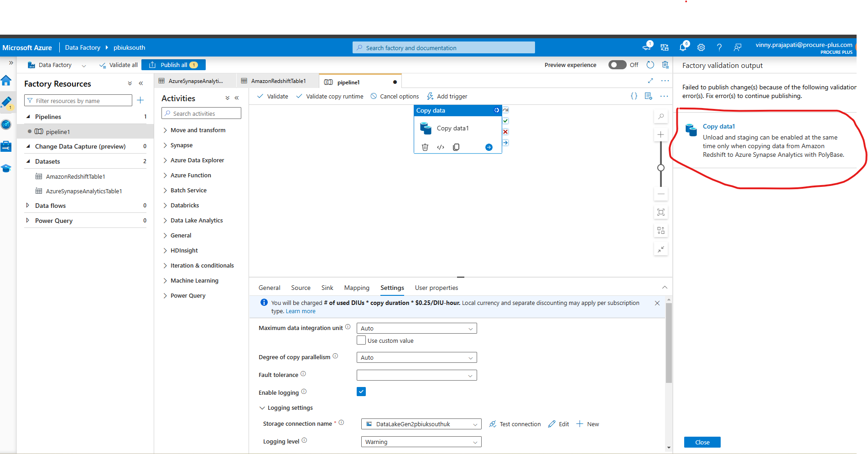Delete the Copy data1 activity via trash icon
The height and width of the screenshot is (454, 868).
(425, 147)
